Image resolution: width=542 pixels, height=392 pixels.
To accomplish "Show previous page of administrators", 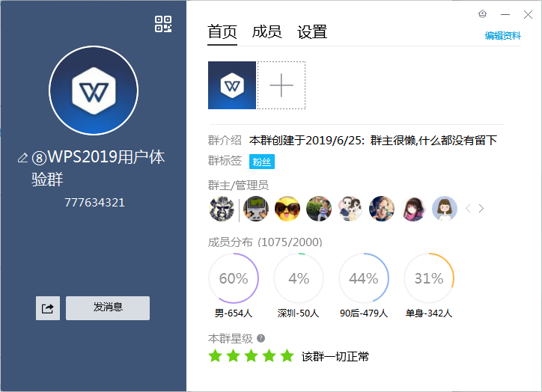I will pos(468,208).
